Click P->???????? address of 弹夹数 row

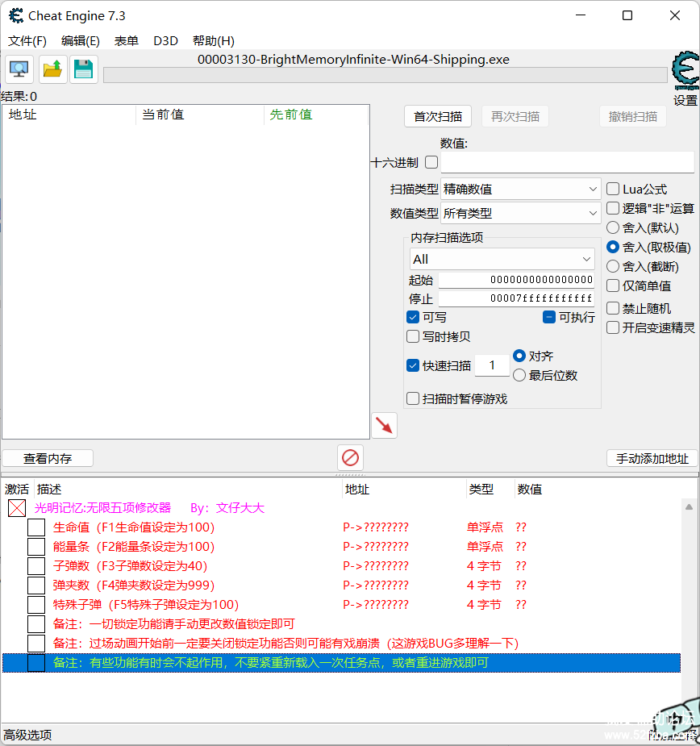376,586
